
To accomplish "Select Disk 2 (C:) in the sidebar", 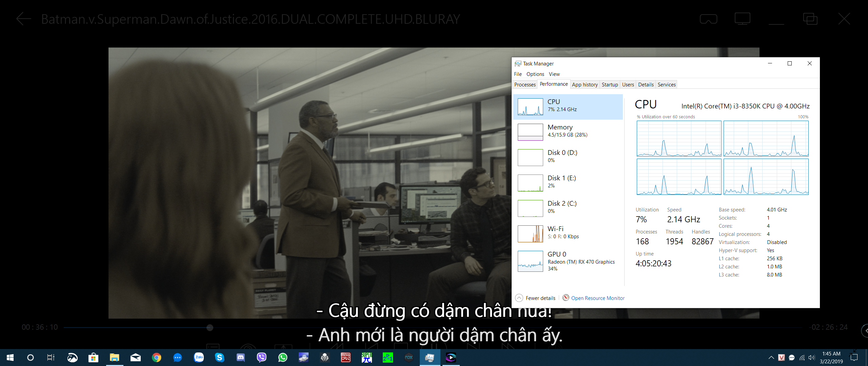I will click(568, 208).
